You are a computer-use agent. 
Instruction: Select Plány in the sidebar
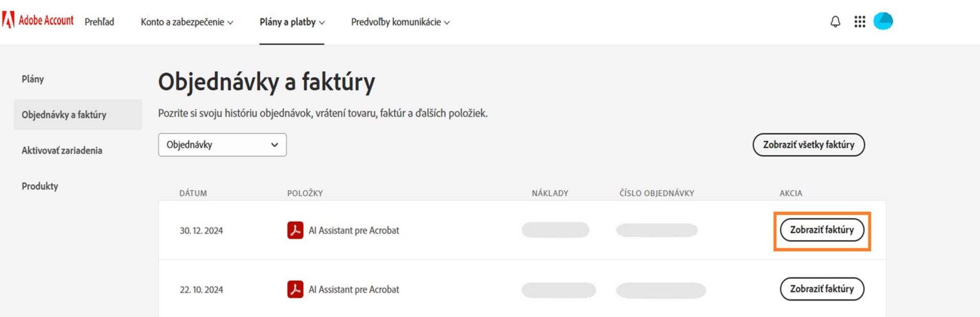(x=33, y=79)
